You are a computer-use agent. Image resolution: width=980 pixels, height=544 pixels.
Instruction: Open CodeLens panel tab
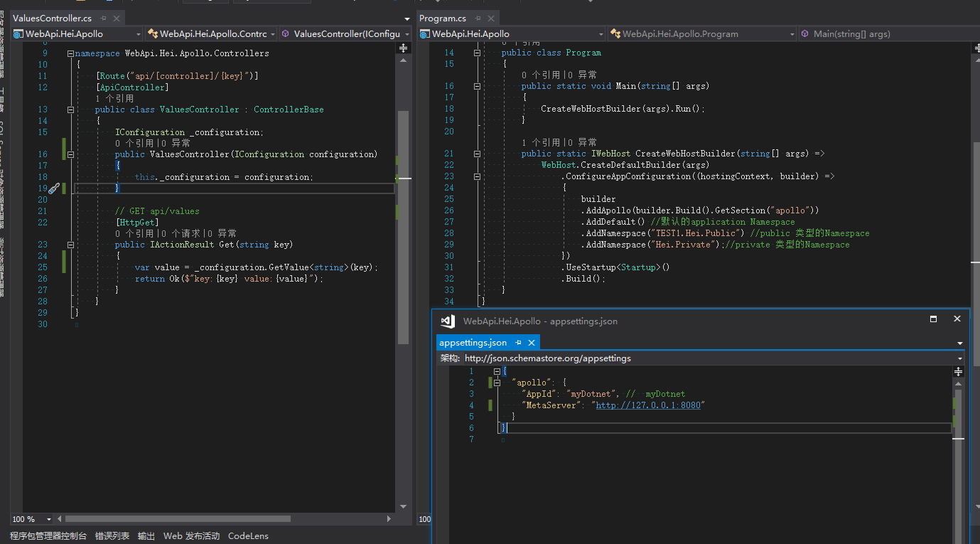(248, 536)
